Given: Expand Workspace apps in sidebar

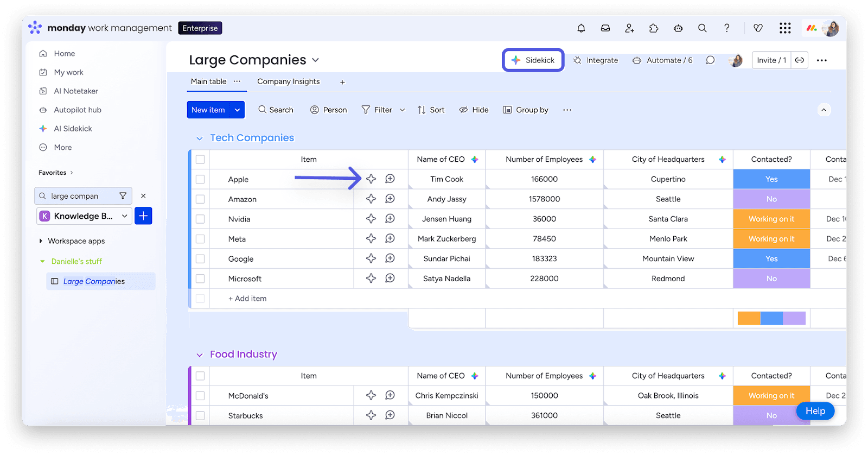Looking at the screenshot, I should pos(41,241).
